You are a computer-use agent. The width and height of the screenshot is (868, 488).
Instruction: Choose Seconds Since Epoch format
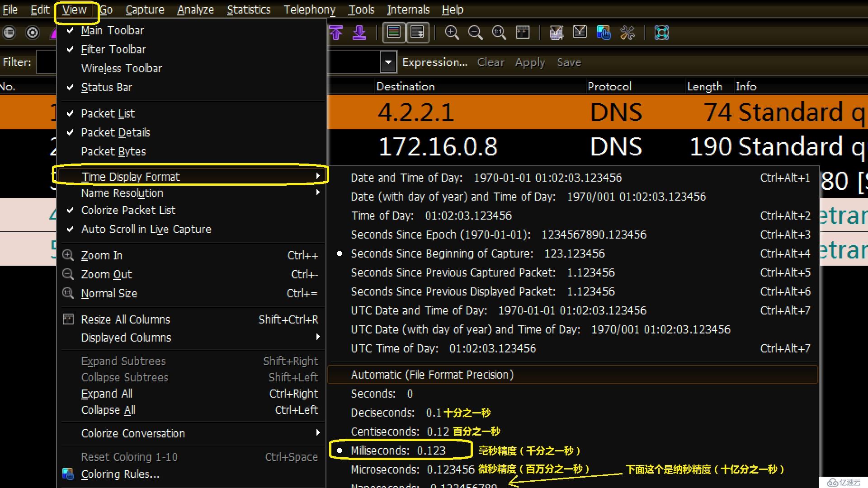573,235
